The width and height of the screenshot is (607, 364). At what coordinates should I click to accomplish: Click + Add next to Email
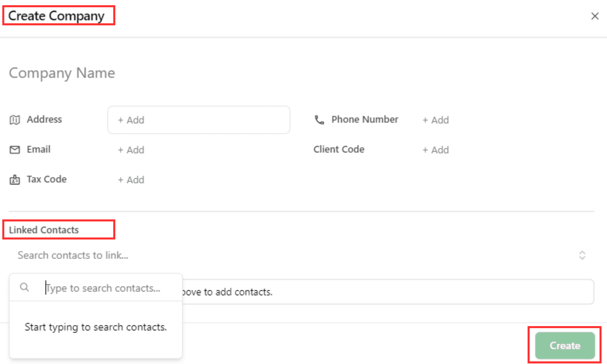(x=131, y=150)
